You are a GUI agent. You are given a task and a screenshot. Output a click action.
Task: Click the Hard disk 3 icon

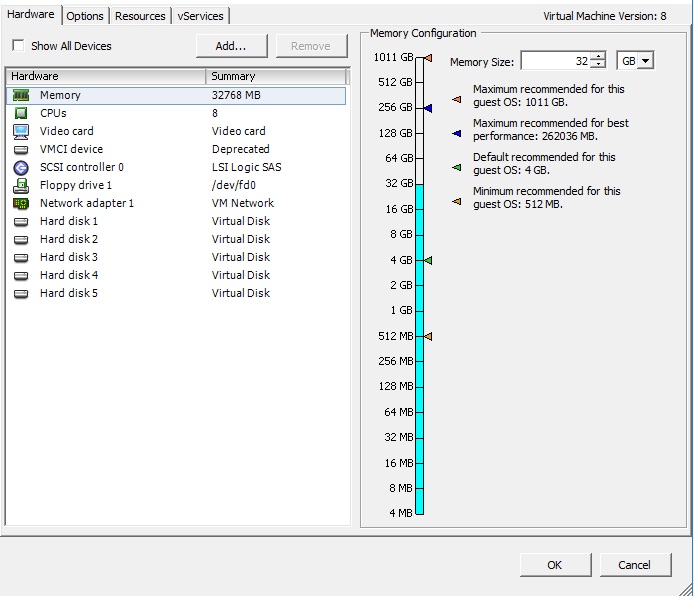[x=21, y=258]
